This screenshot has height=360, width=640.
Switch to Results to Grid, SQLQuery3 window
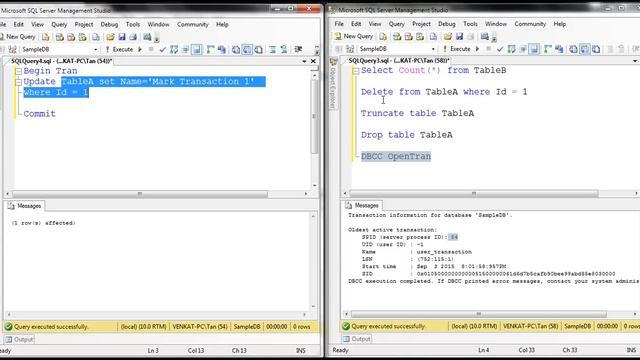click(585, 49)
